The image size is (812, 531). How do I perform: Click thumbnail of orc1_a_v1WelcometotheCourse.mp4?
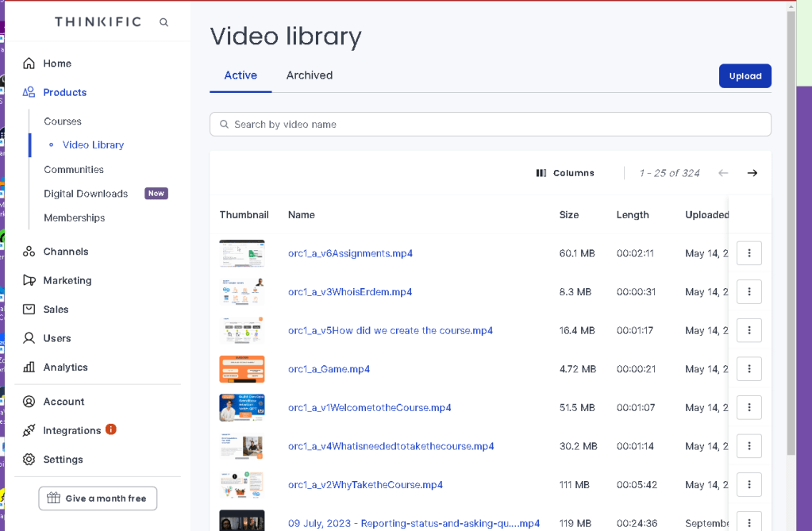(x=242, y=408)
